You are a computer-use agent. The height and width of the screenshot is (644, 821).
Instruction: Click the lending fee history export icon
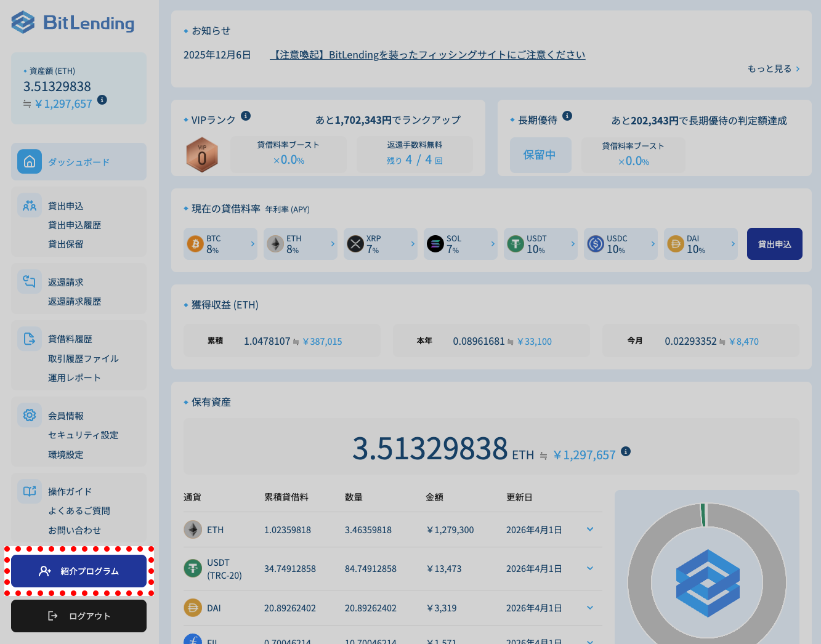(x=30, y=339)
